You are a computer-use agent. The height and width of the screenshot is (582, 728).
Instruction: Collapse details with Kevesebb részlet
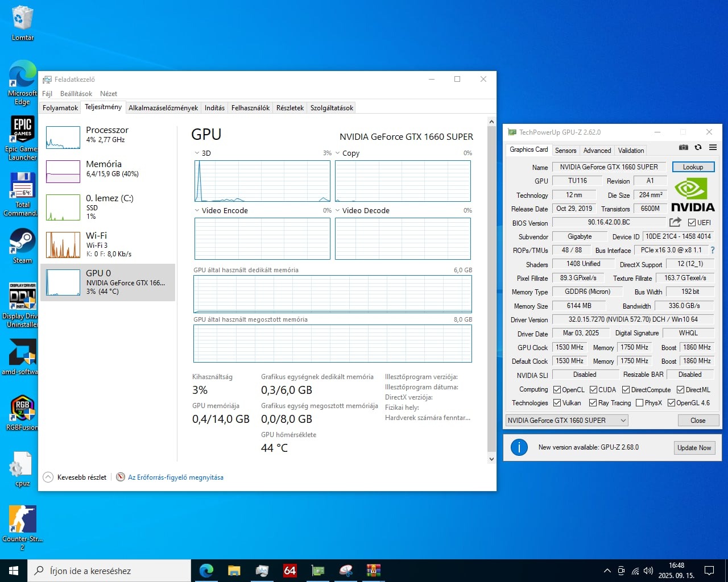[75, 477]
